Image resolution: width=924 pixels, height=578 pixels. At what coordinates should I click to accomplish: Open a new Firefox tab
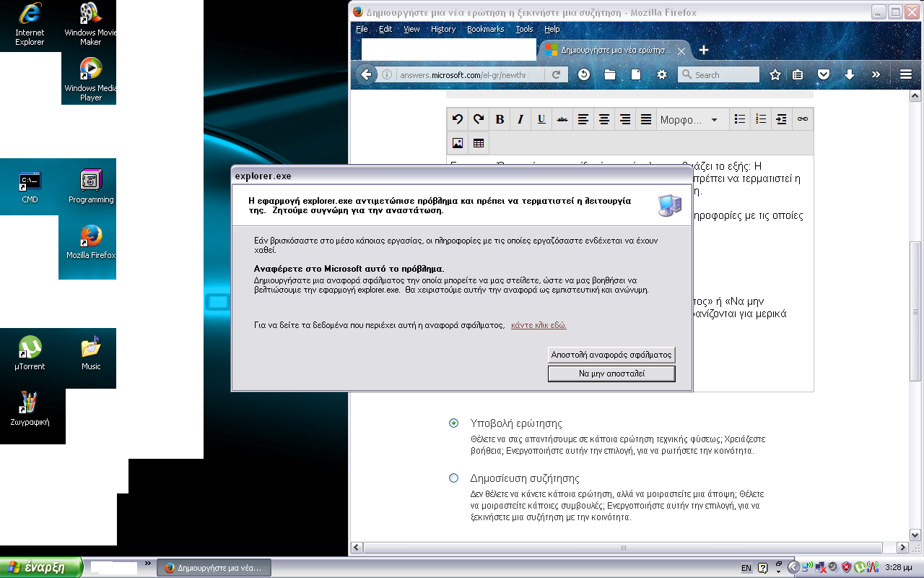point(704,50)
